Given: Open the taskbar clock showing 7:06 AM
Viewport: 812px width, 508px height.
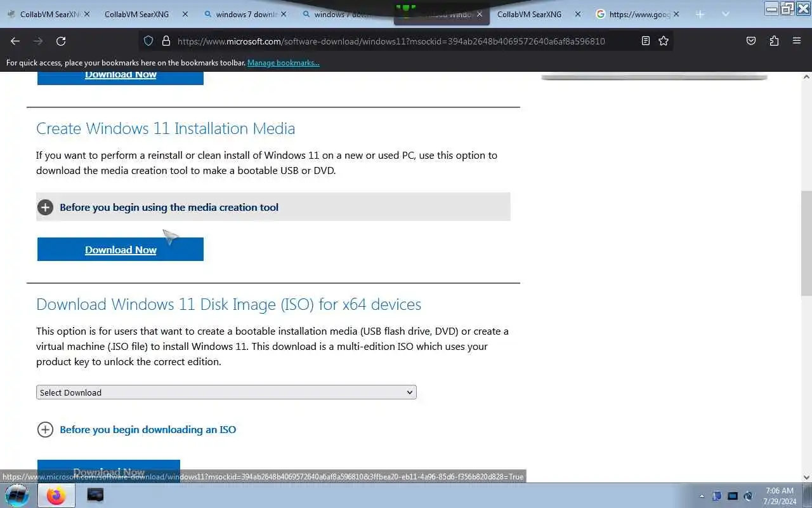Looking at the screenshot, I should coord(780,495).
